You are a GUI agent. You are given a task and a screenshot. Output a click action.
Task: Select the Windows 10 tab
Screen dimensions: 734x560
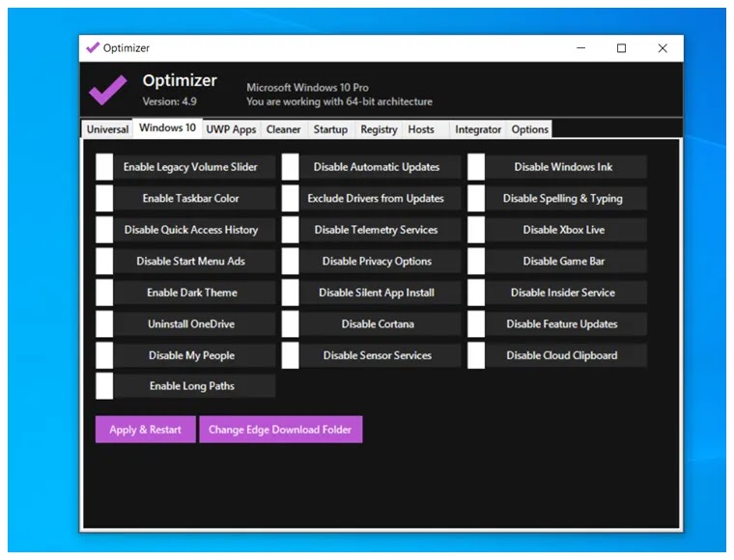[168, 127]
